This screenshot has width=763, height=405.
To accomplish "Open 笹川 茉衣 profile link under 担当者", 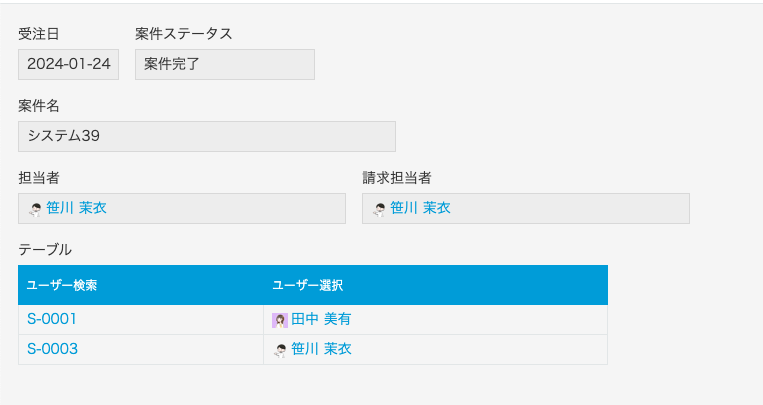I will click(x=76, y=208).
